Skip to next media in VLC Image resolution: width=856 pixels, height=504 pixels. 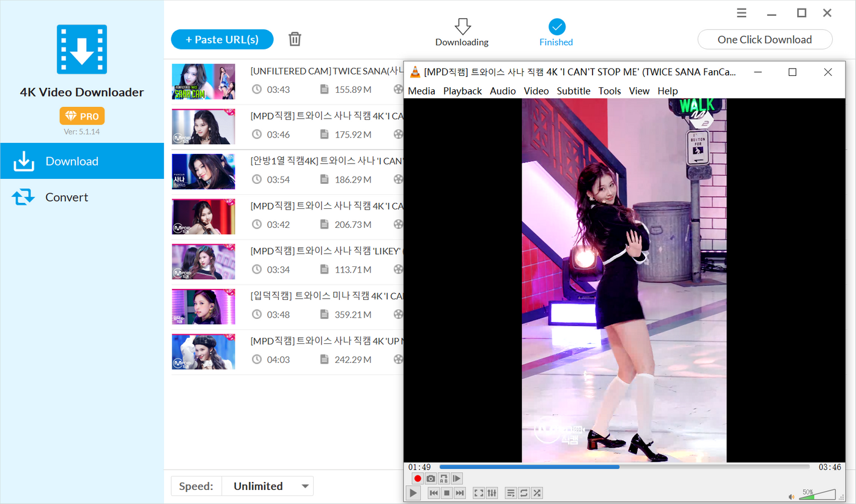click(460, 492)
